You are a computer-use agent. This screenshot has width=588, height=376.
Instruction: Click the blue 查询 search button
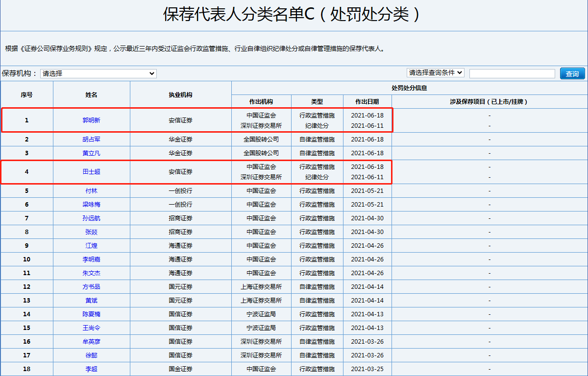572,73
